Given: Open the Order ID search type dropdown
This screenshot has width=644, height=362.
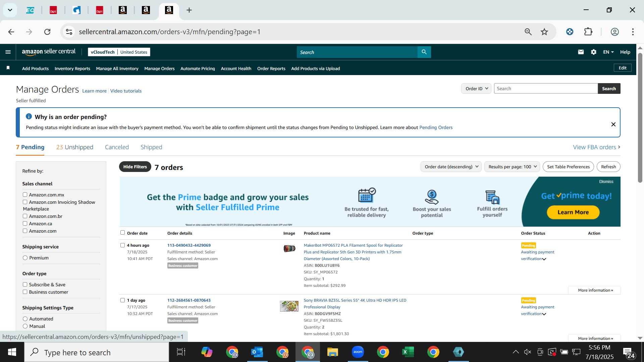Looking at the screenshot, I should tap(476, 88).
